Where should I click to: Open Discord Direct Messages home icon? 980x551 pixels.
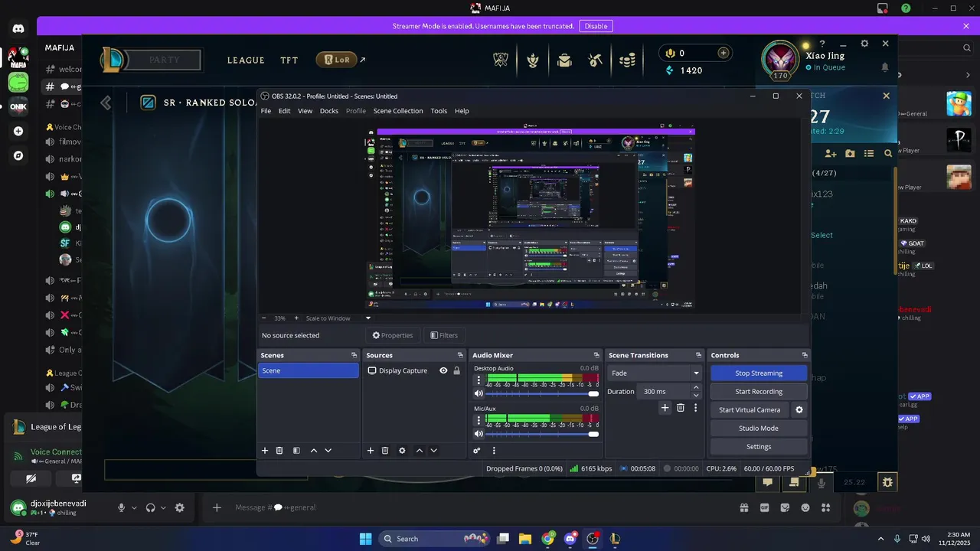pyautogui.click(x=18, y=29)
